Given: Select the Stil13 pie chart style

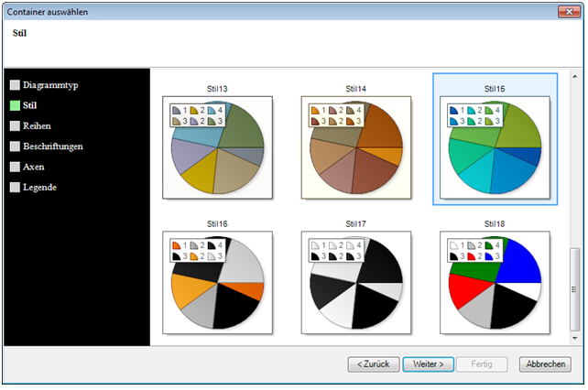Looking at the screenshot, I should [x=216, y=147].
